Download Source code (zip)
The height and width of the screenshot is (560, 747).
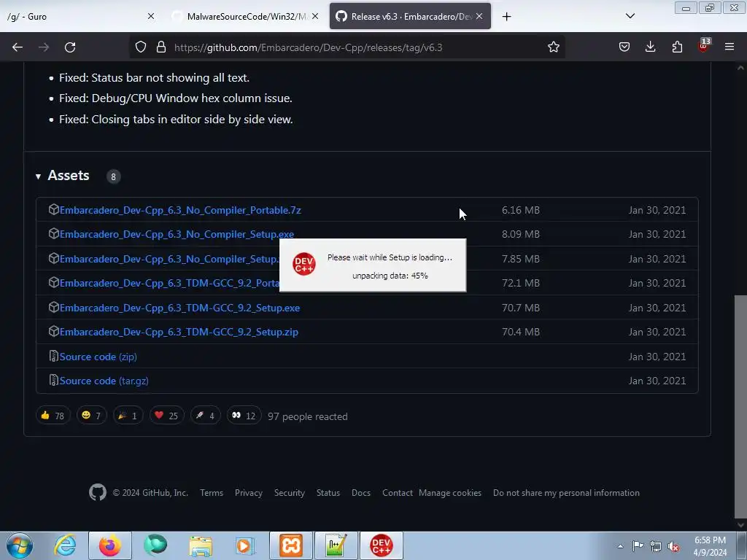(x=98, y=357)
